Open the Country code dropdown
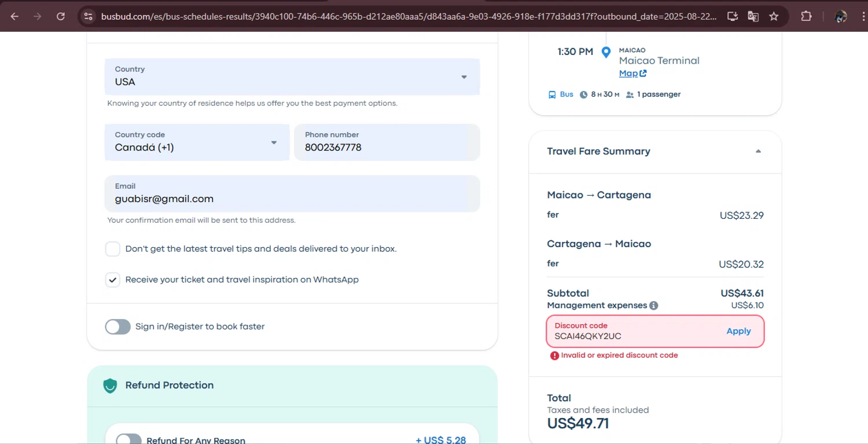The height and width of the screenshot is (444, 868). coord(197,142)
